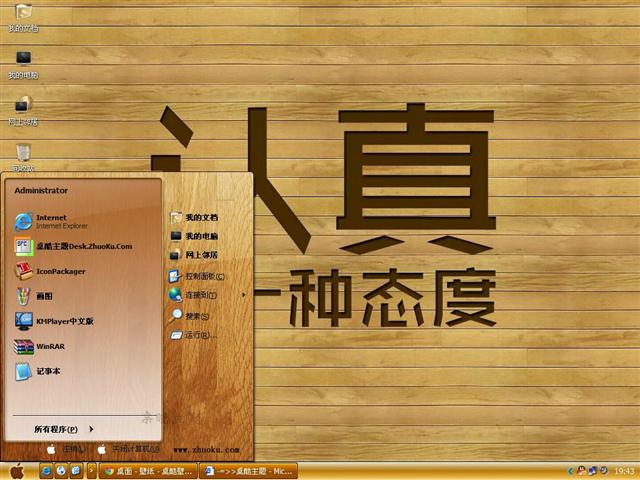Open the 我的文档 desktop icon
Screen dimensions: 640x480
pos(23,17)
